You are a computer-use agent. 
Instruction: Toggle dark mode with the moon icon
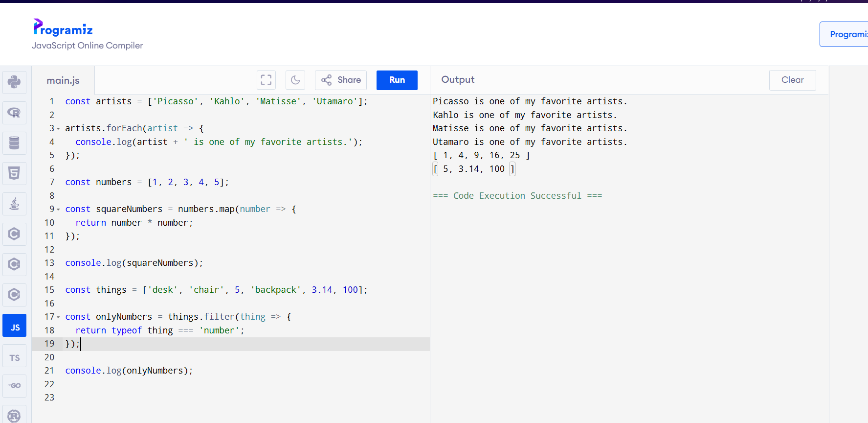click(x=295, y=80)
